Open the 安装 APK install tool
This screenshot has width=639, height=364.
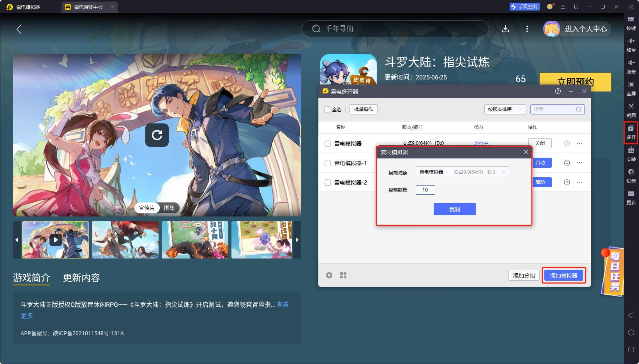(631, 154)
